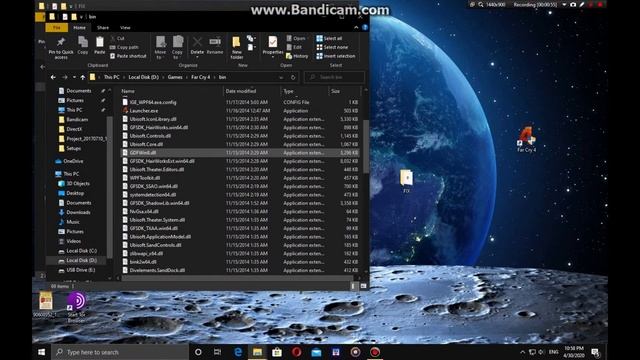Select Ubisoft.Core.dll file
This screenshot has width=640, height=360.
146,144
